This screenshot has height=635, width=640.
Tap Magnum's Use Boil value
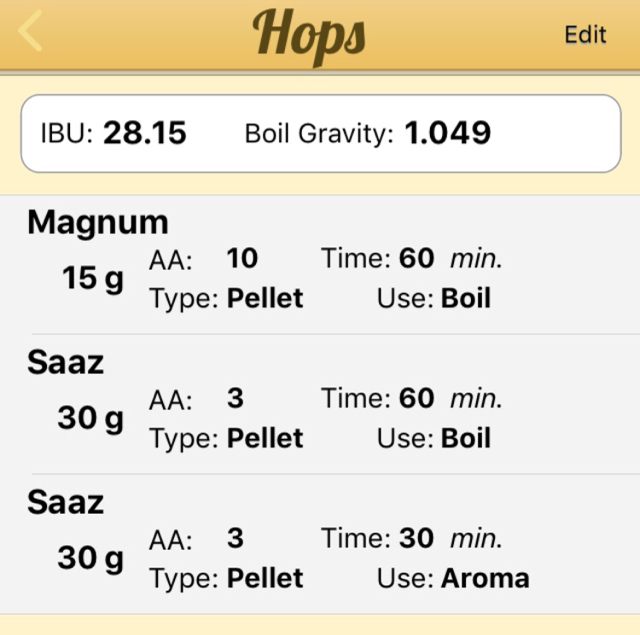pyautogui.click(x=466, y=298)
